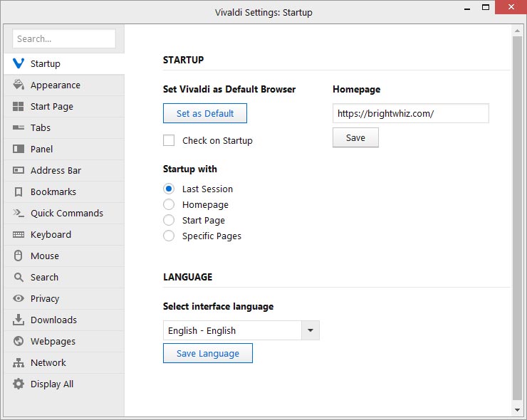
Task: Choose Homepage as startup option
Action: pyautogui.click(x=169, y=204)
